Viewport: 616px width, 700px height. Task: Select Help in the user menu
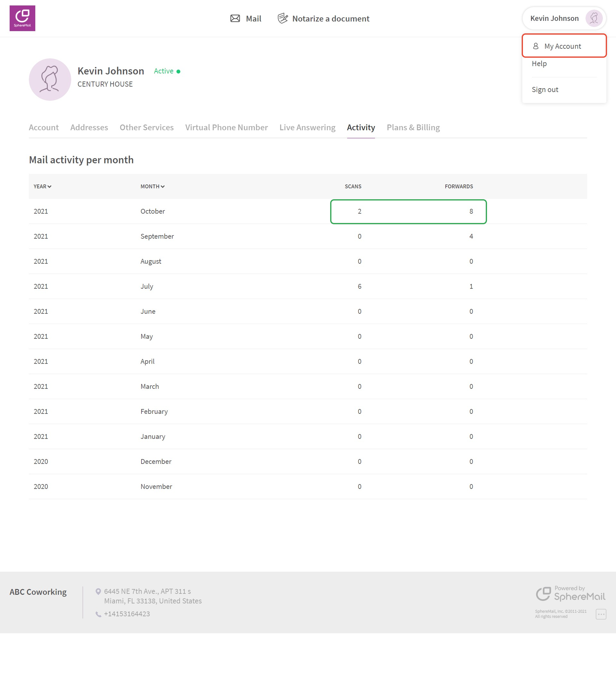pos(539,64)
